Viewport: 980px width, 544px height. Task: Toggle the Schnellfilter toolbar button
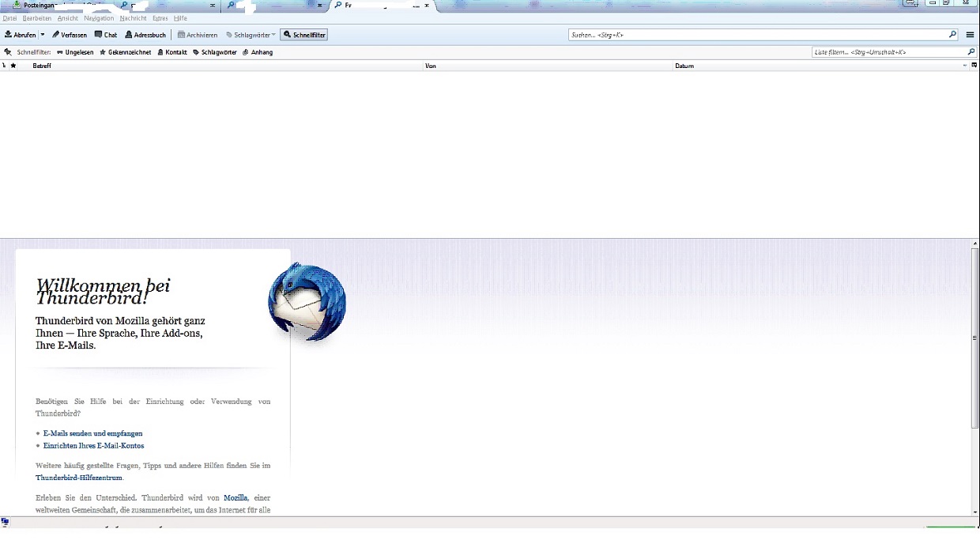point(303,35)
